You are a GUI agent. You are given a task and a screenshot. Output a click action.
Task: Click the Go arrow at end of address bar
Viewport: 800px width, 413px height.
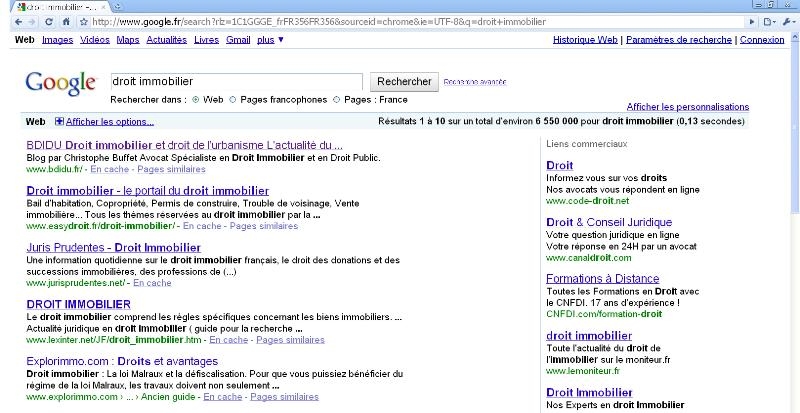click(x=752, y=22)
